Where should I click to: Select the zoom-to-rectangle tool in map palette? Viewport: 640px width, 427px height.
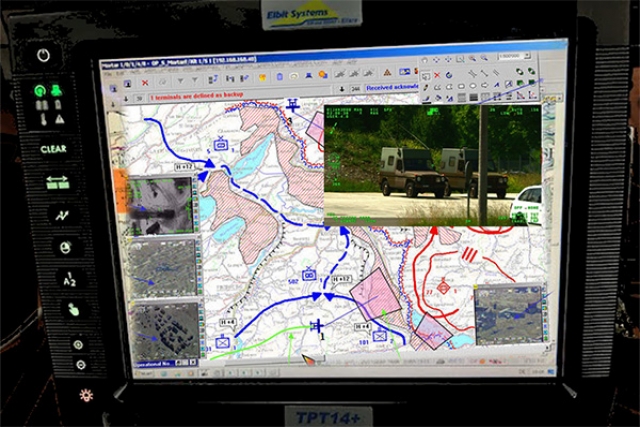pyautogui.click(x=460, y=59)
